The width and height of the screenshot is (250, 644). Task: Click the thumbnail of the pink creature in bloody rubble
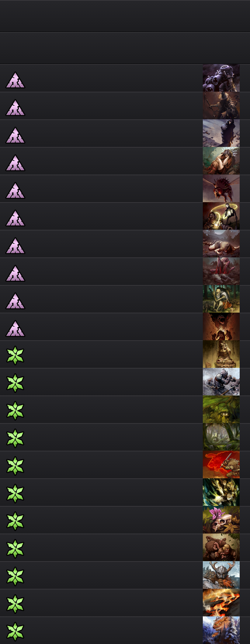[x=221, y=271]
